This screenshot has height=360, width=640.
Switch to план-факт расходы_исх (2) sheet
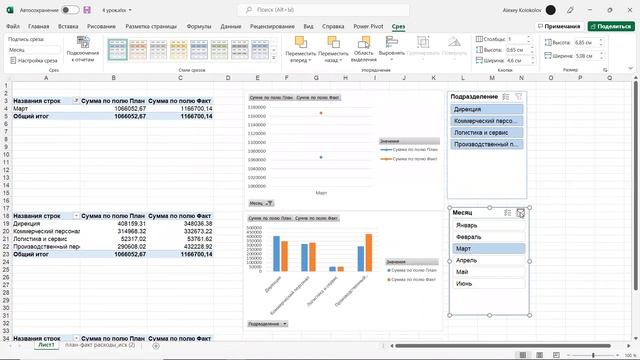[100, 345]
